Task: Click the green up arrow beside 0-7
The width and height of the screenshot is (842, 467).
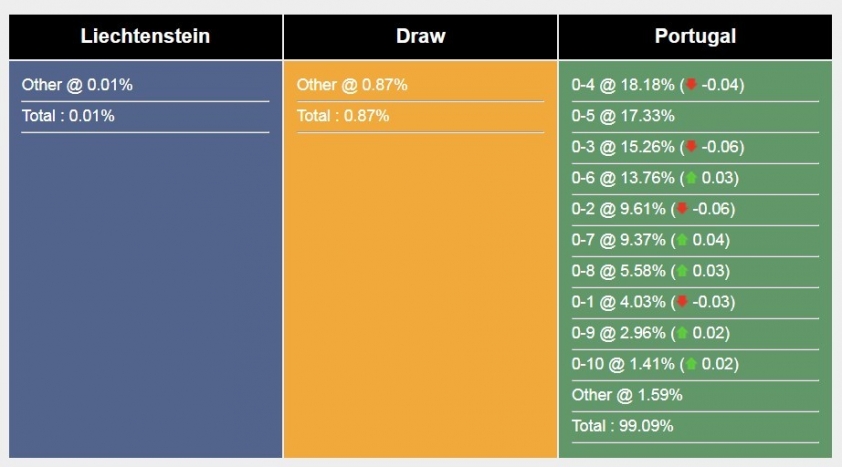Action: click(x=683, y=240)
